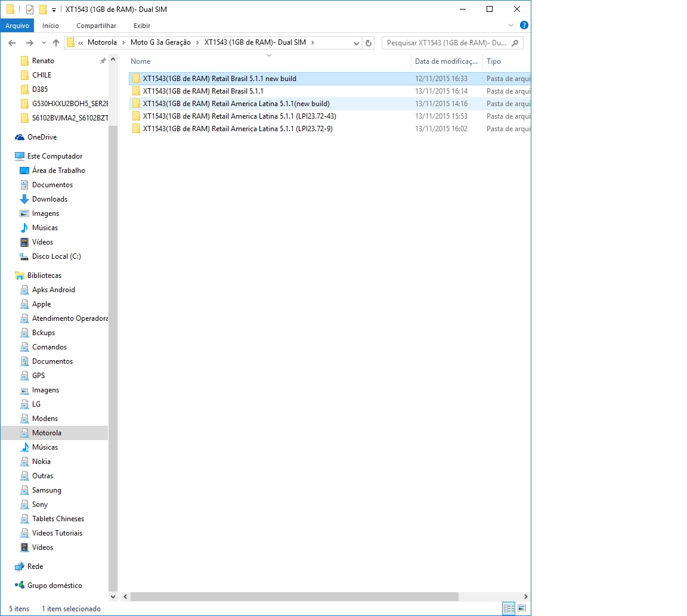Open the Apple library

pyautogui.click(x=41, y=304)
